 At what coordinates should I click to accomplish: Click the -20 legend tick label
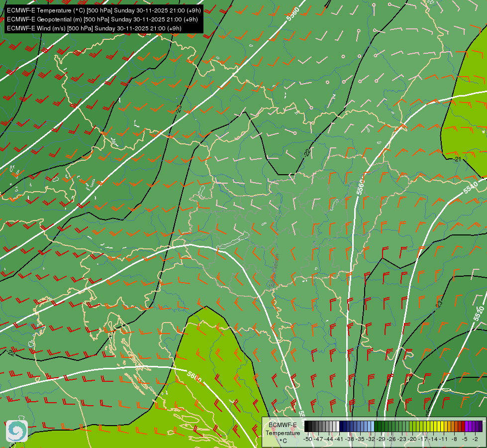[413, 439]
